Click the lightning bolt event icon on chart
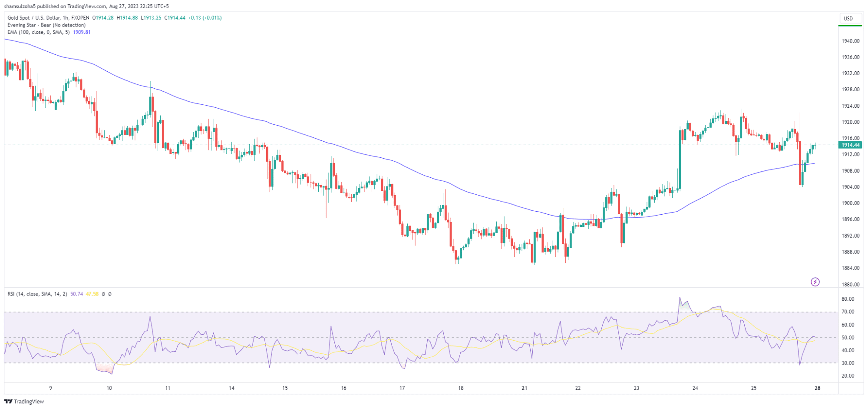Screen dimensions: 868x409 (x=815, y=282)
